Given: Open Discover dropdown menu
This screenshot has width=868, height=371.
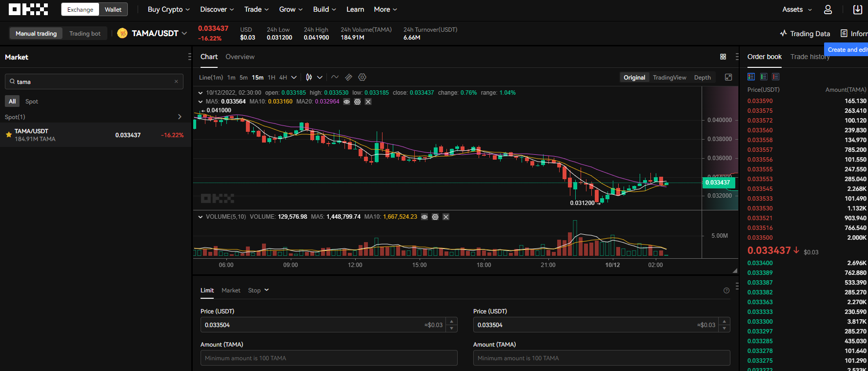Looking at the screenshot, I should tap(217, 9).
